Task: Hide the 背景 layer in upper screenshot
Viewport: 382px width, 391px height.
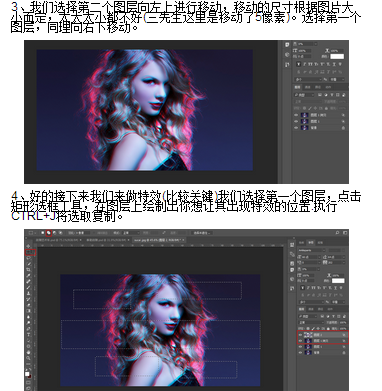Action: tap(296, 127)
